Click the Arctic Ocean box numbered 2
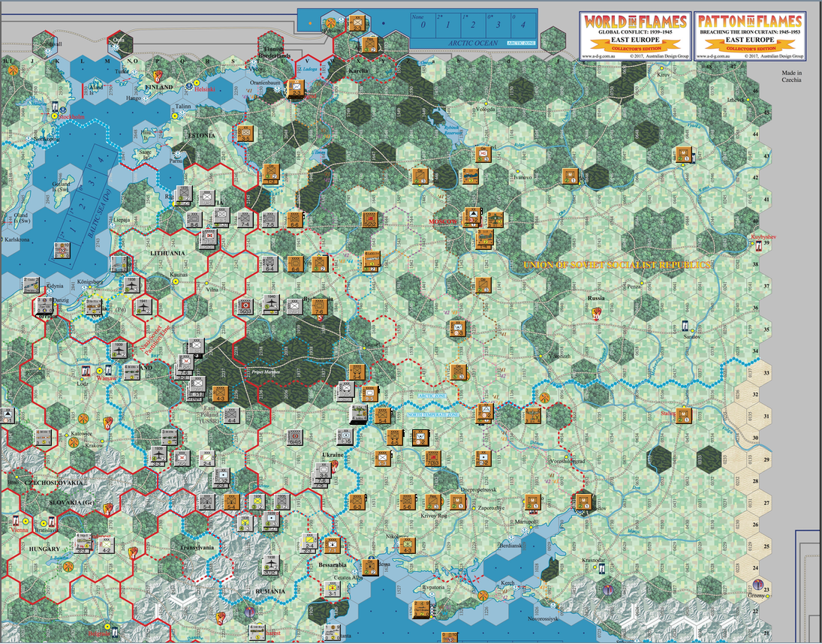This screenshot has height=644, width=822. [473, 26]
